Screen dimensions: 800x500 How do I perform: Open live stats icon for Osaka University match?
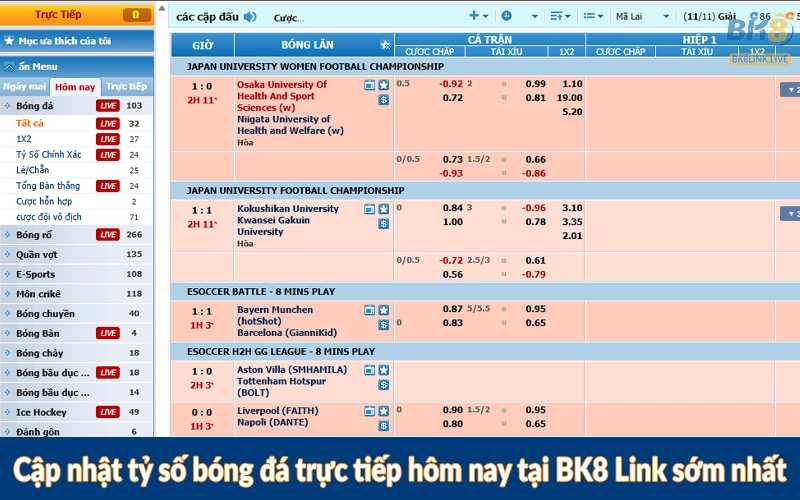369,85
